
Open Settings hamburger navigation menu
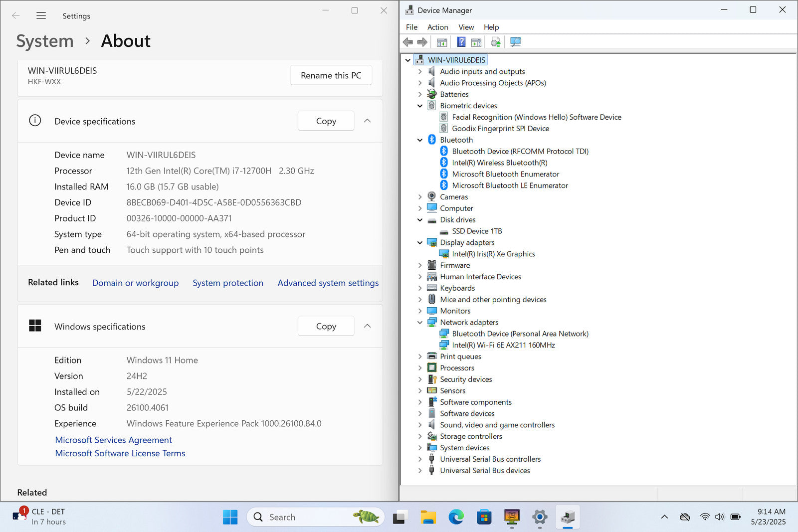41,16
